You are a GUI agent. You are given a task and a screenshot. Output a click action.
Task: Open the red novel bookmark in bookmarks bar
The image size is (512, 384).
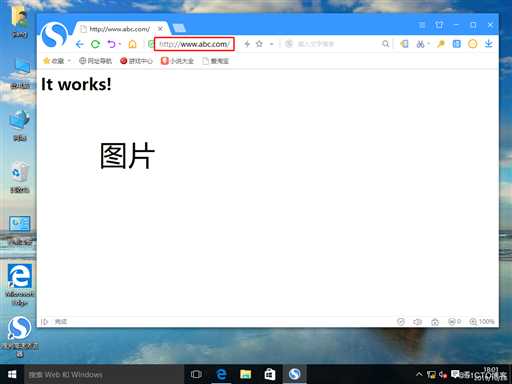[177, 61]
